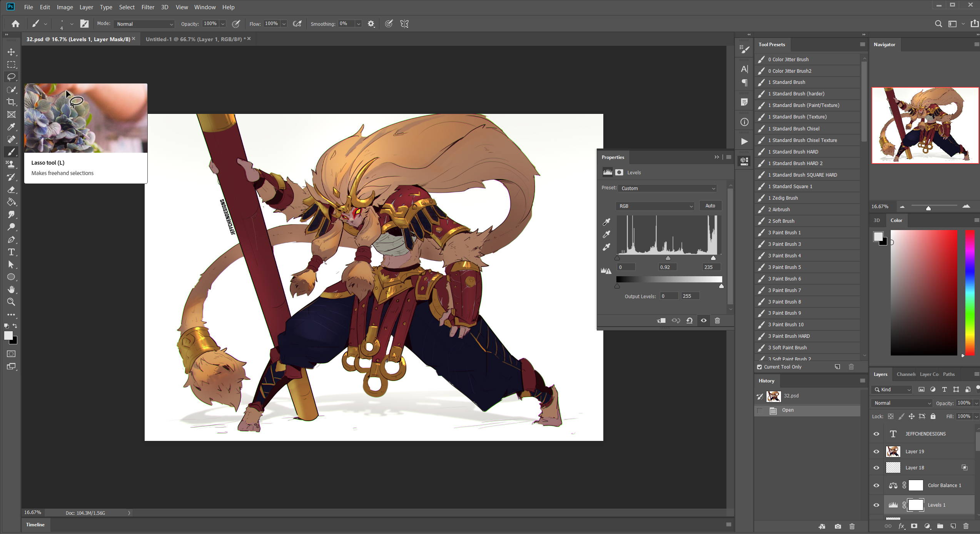Toggle airbrush build-up effects
980x534 pixels.
pyautogui.click(x=297, y=24)
